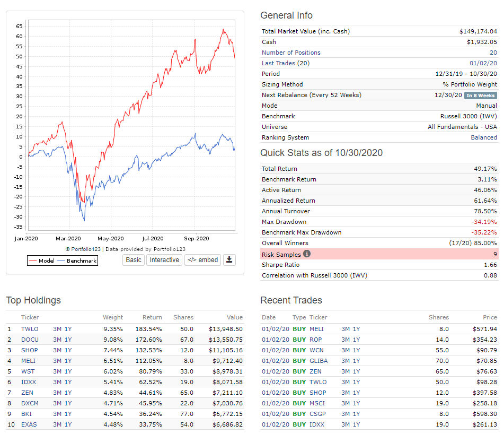Click the embed code button
This screenshot has width=504, height=434.
pyautogui.click(x=202, y=260)
